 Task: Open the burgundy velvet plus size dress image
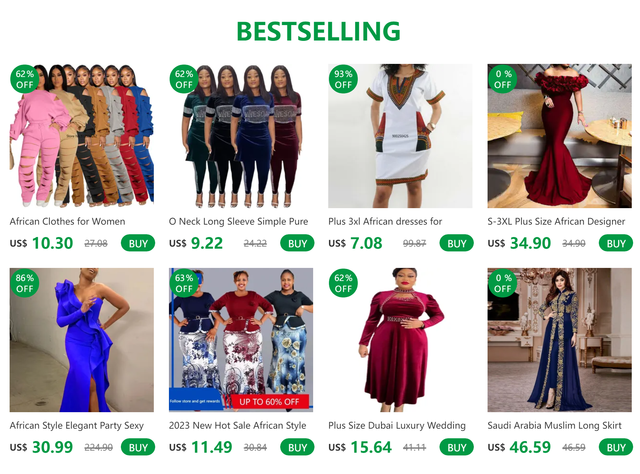[400, 340]
